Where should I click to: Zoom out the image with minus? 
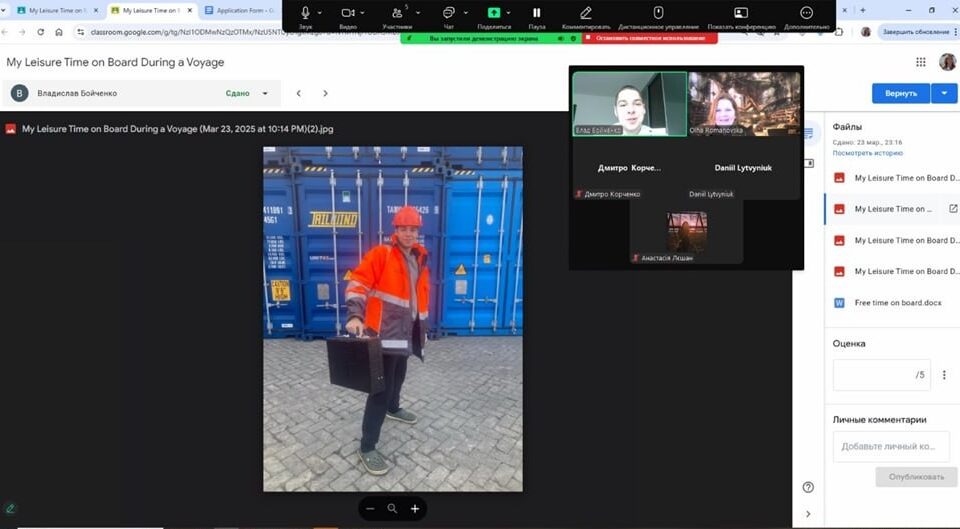click(x=370, y=508)
